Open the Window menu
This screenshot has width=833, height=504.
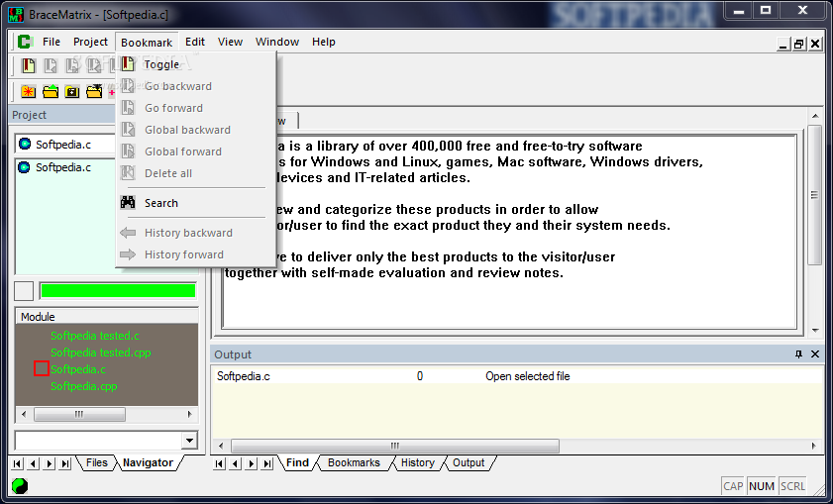coord(277,42)
